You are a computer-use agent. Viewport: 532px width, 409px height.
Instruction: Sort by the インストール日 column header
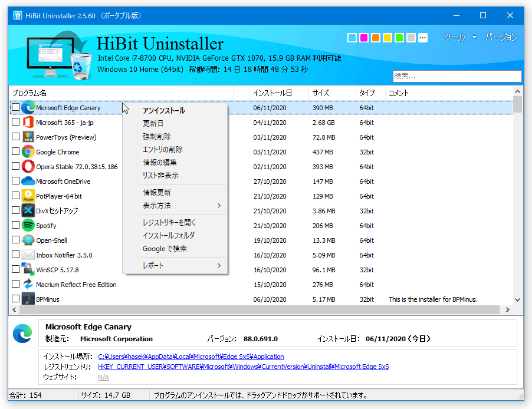click(x=280, y=93)
